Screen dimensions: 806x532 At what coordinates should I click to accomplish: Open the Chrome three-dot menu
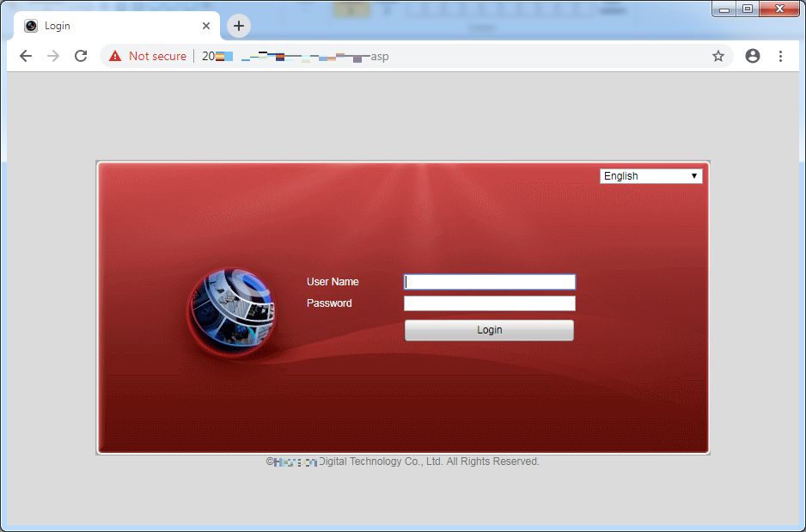[x=780, y=56]
